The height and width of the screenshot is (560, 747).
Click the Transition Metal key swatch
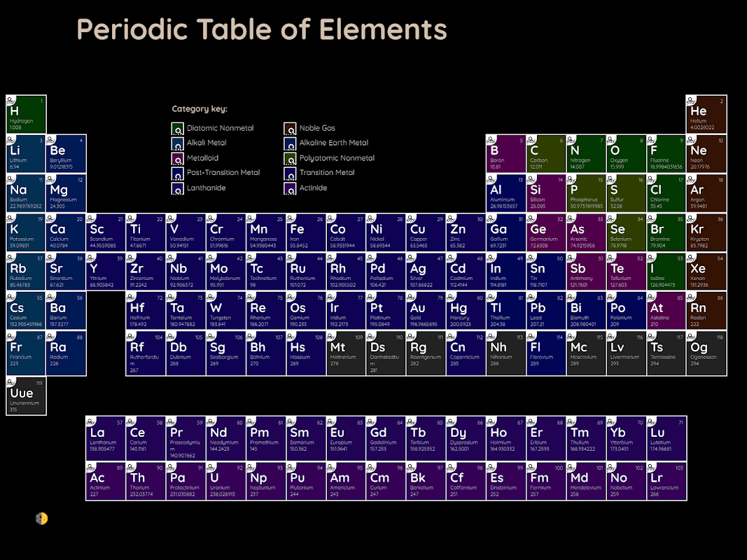(x=290, y=174)
